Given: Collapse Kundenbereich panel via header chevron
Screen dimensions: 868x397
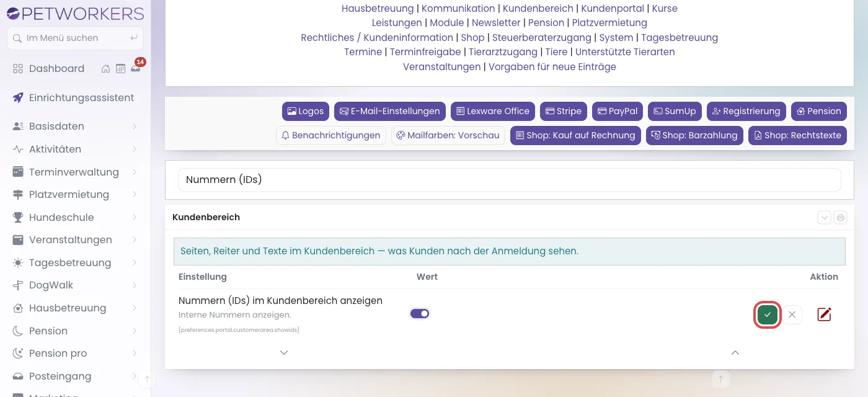Looking at the screenshot, I should (x=824, y=217).
